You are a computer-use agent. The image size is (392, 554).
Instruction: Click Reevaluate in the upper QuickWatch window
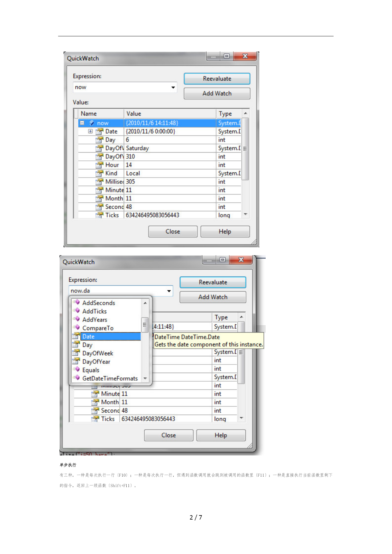click(x=217, y=79)
